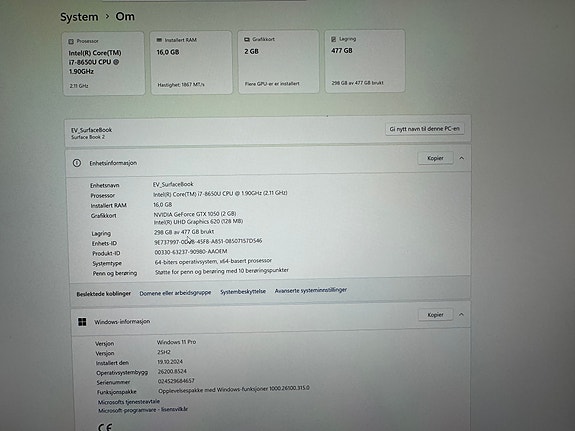Viewport: 575px width, 431px height.
Task: Open the Lagring 477 GB card
Action: pyautogui.click(x=365, y=61)
